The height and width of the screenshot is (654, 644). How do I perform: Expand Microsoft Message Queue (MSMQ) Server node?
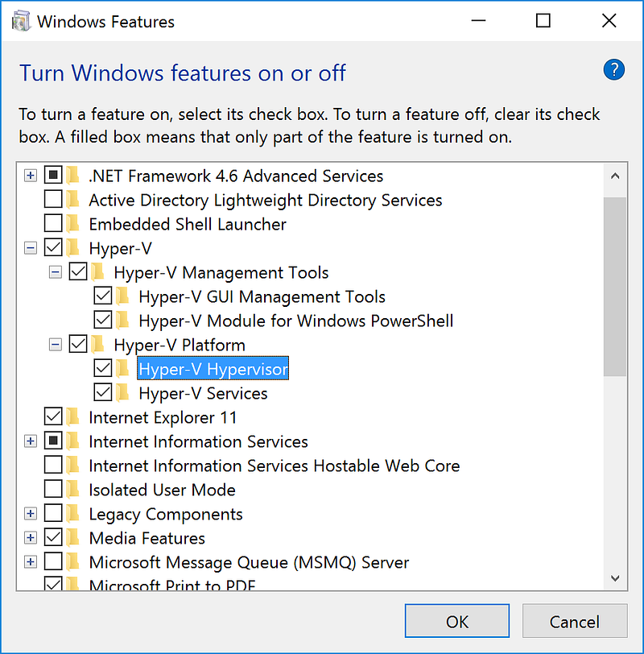pos(31,562)
